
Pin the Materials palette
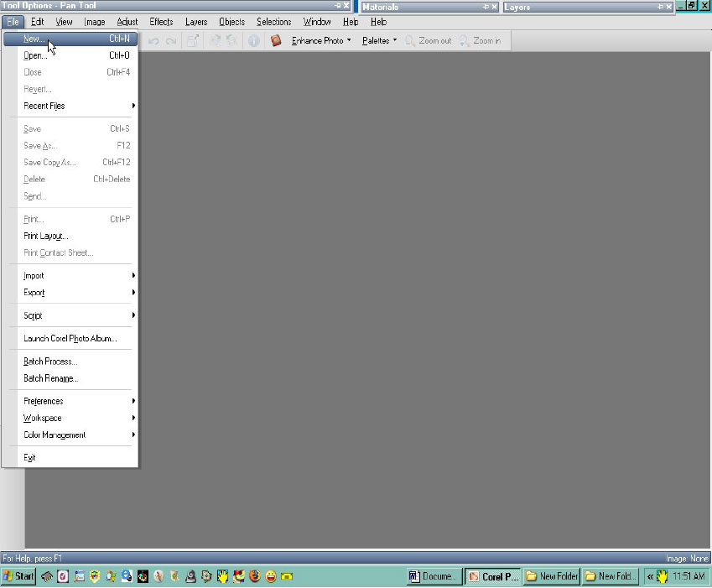pos(486,7)
